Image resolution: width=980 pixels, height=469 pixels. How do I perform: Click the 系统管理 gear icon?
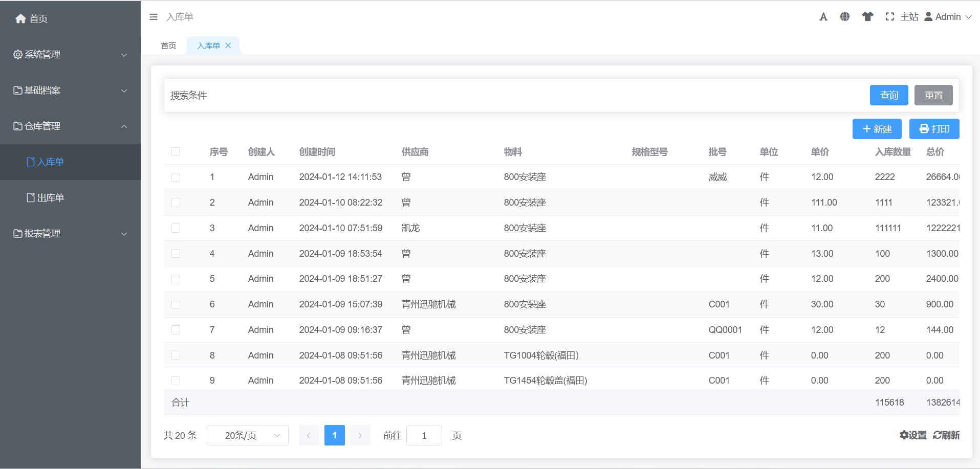coord(18,54)
